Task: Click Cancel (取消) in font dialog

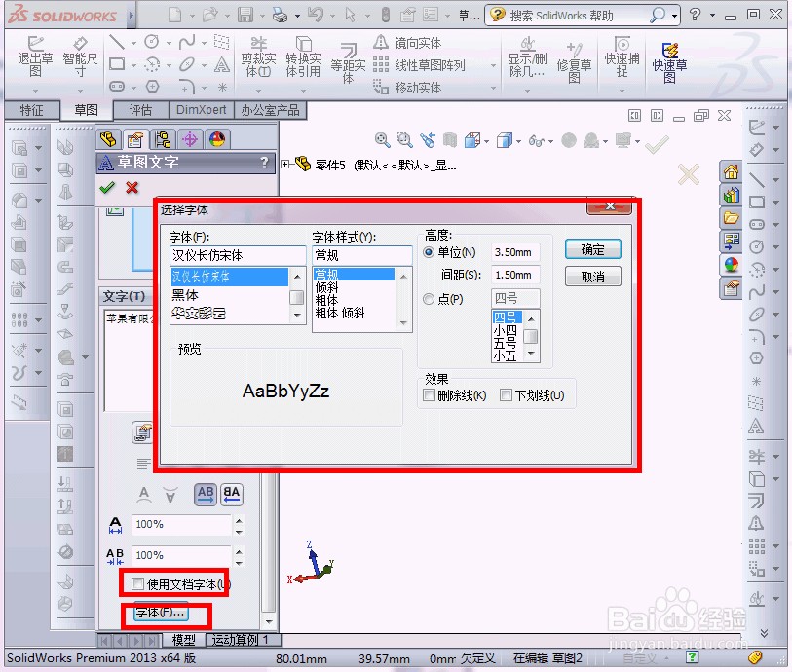Action: click(x=592, y=277)
